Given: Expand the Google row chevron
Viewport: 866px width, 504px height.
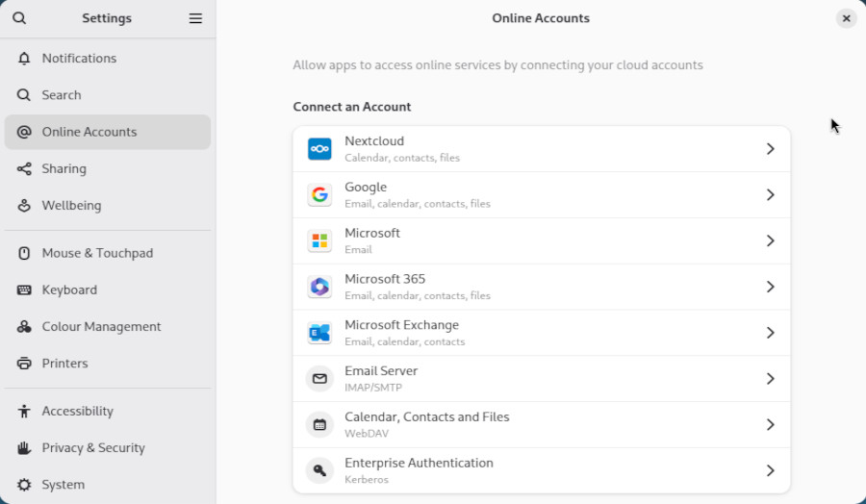Looking at the screenshot, I should [x=771, y=195].
